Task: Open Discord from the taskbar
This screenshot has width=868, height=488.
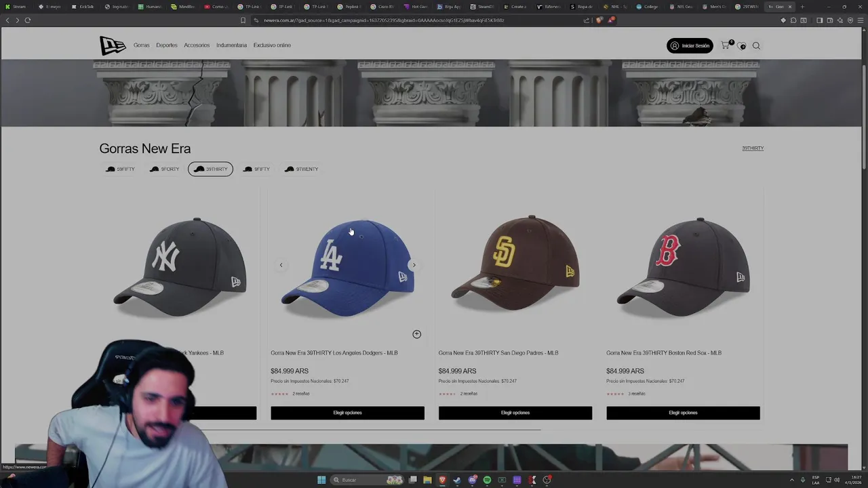Action: click(472, 480)
